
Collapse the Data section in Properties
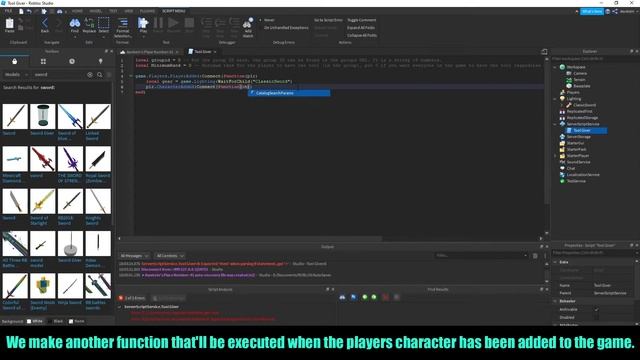coord(555,262)
